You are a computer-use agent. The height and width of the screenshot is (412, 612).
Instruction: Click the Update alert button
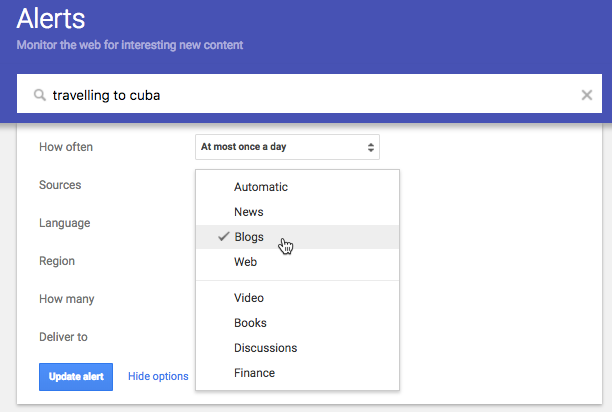click(76, 376)
